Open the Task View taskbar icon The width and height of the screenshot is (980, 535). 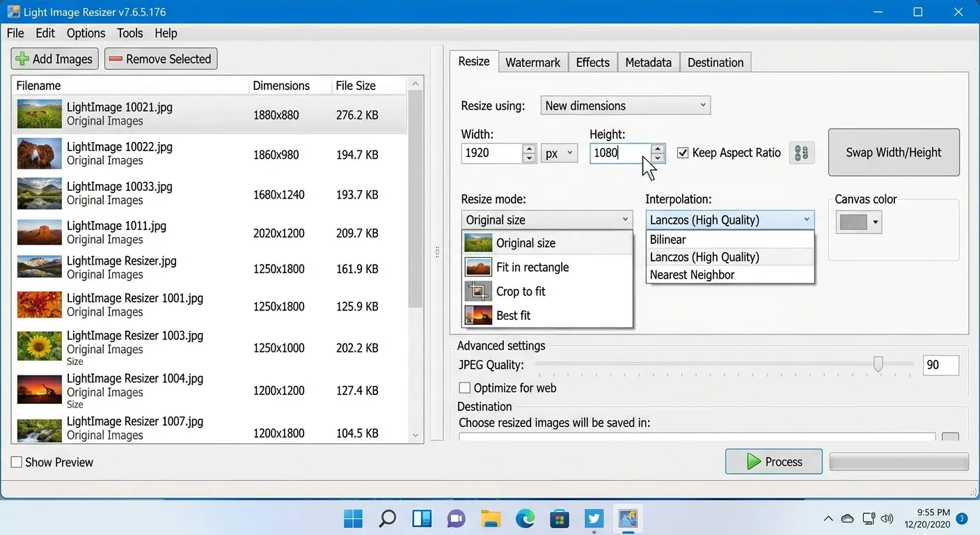pyautogui.click(x=422, y=518)
